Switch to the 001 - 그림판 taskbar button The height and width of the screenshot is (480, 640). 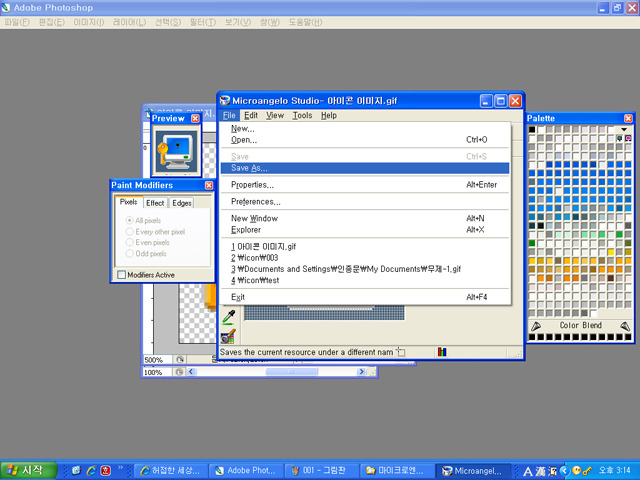[322, 471]
